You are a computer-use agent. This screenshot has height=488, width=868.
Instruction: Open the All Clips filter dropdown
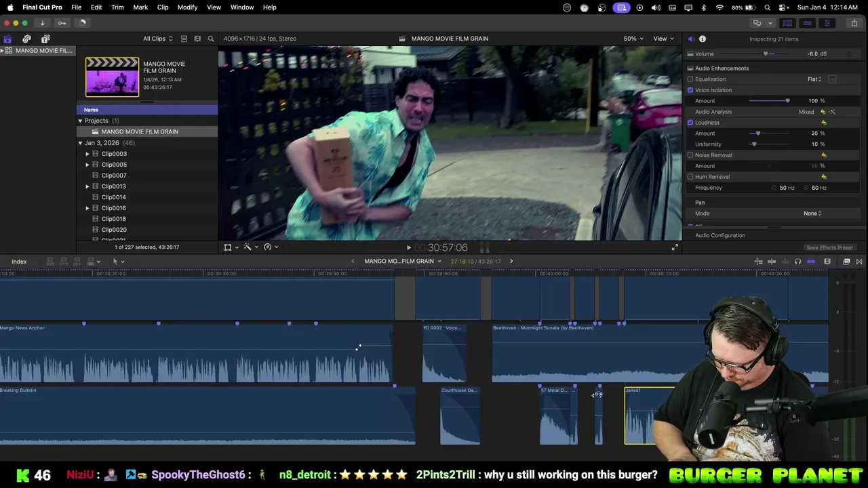157,39
